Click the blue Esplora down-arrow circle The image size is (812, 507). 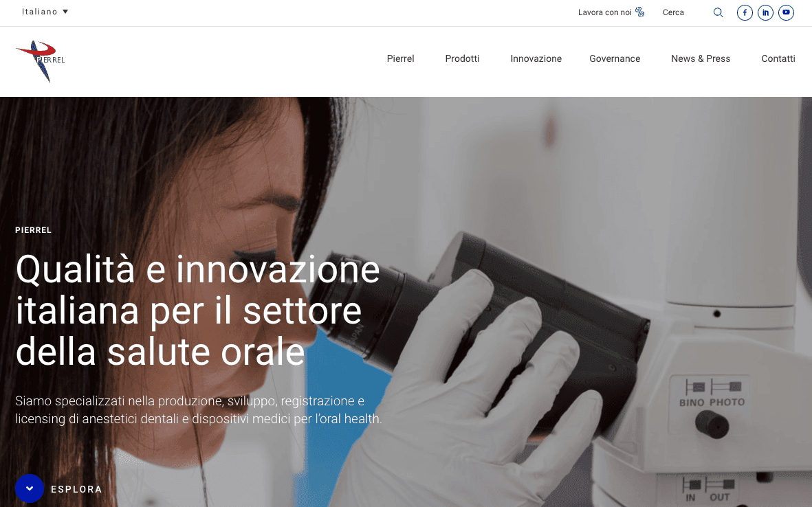(30, 488)
